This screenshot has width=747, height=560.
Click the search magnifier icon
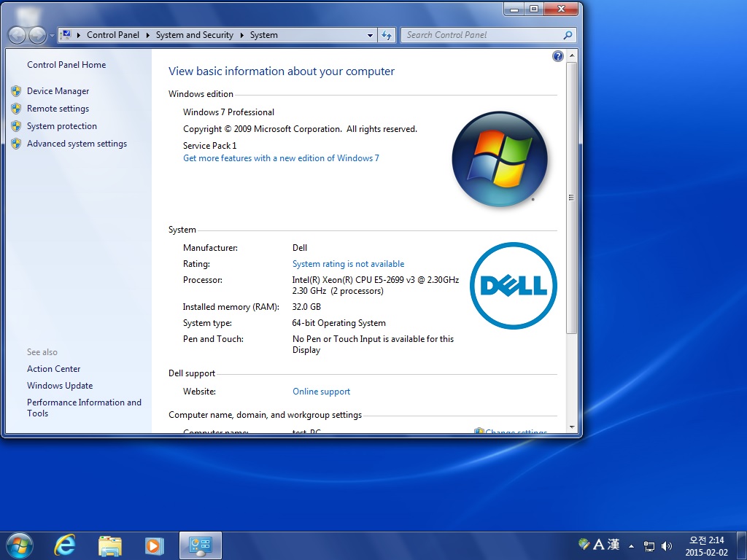568,35
